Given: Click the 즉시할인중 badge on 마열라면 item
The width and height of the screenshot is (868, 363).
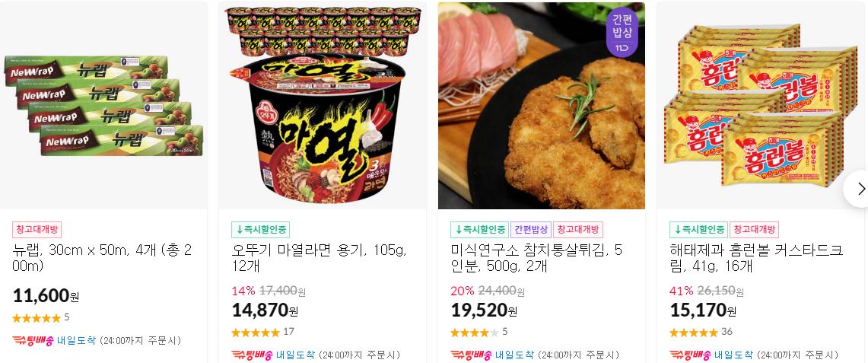Looking at the screenshot, I should [260, 230].
